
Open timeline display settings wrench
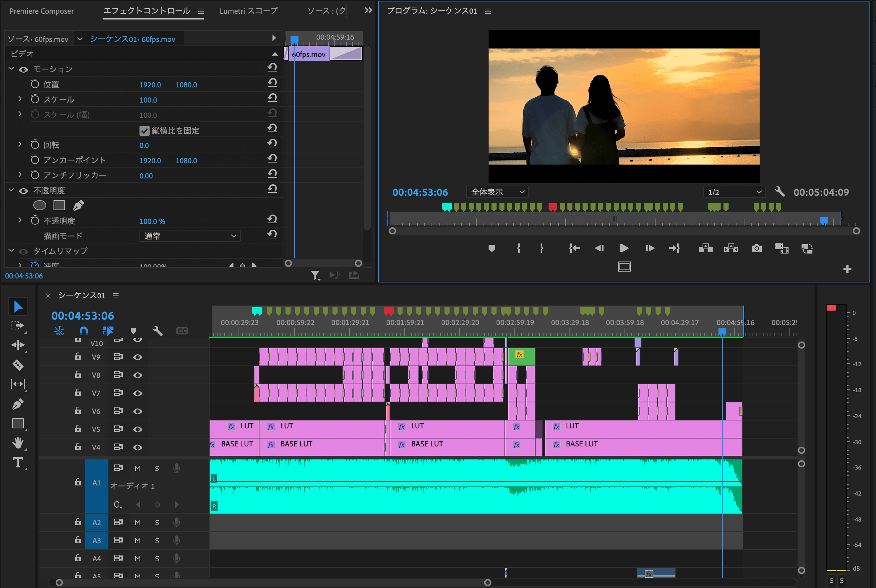click(x=158, y=331)
